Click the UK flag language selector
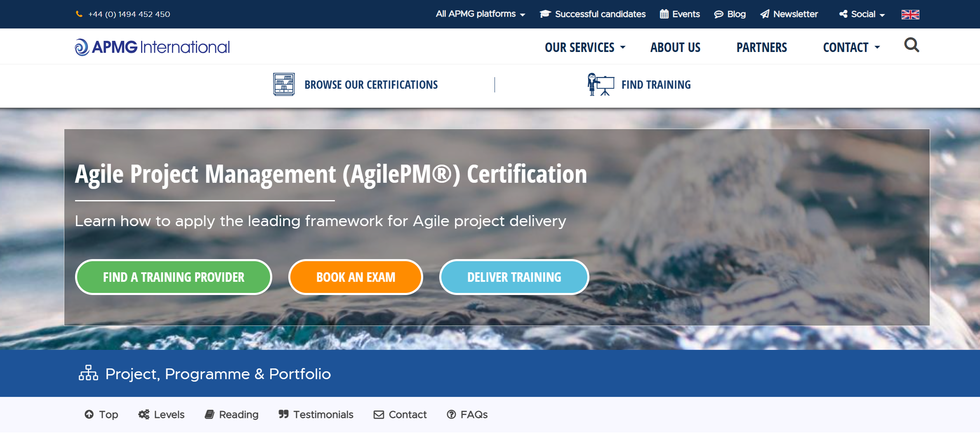980x446 pixels. 910,14
